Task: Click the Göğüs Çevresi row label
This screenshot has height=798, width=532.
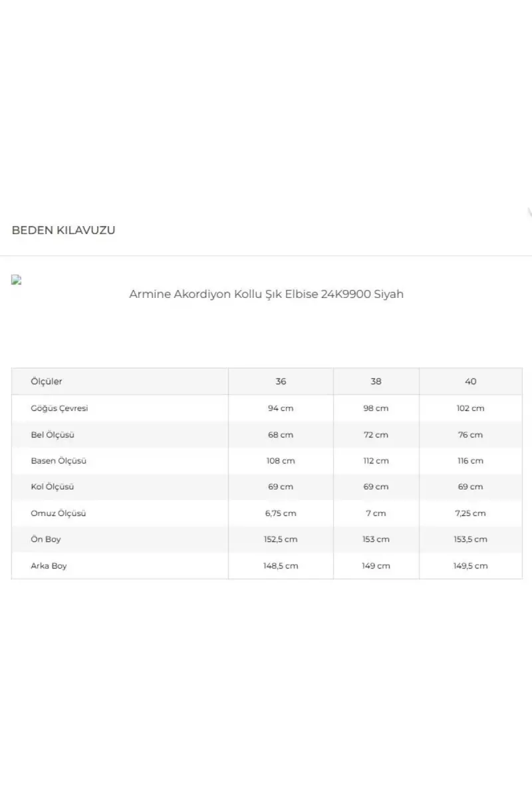Action: coord(59,408)
